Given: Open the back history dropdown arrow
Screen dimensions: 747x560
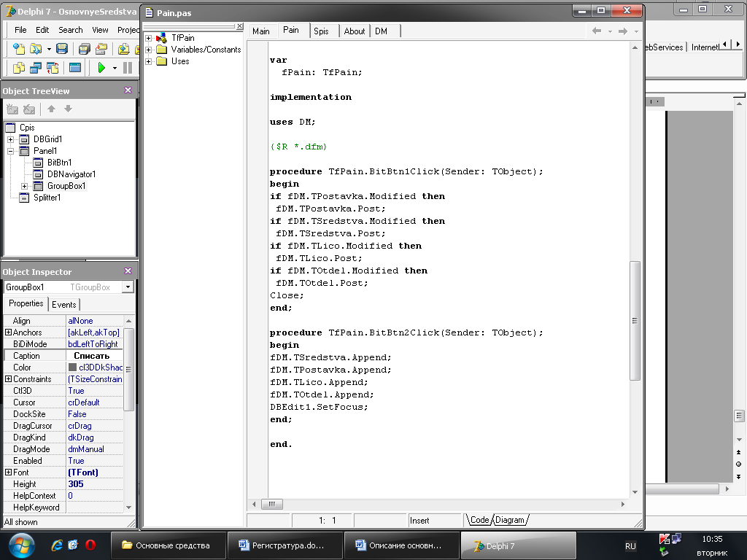Looking at the screenshot, I should pyautogui.click(x=610, y=31).
